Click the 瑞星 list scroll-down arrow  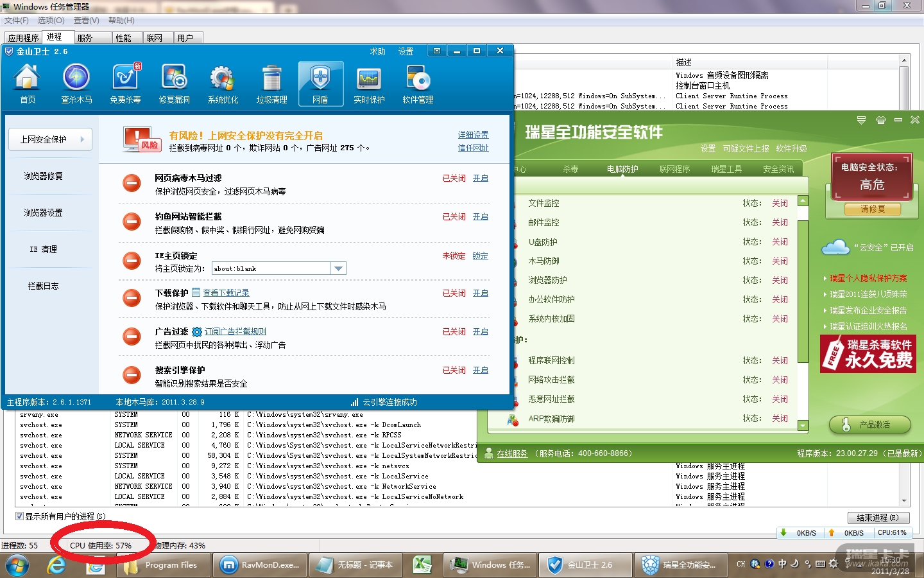coord(803,425)
